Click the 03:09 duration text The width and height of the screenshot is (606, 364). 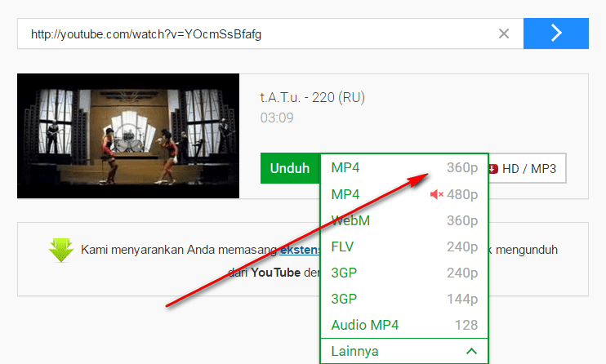click(x=277, y=118)
